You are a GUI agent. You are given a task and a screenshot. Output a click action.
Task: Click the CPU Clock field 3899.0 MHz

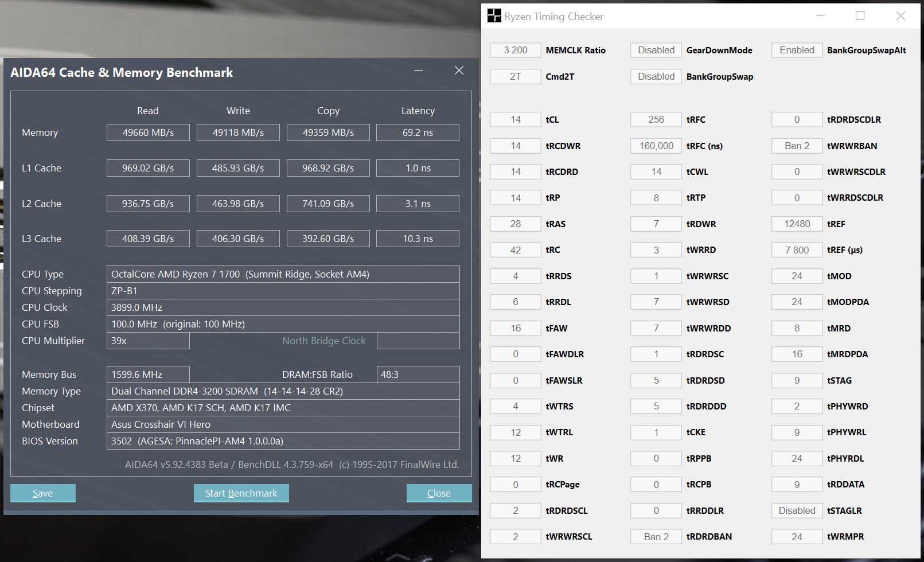click(x=283, y=307)
